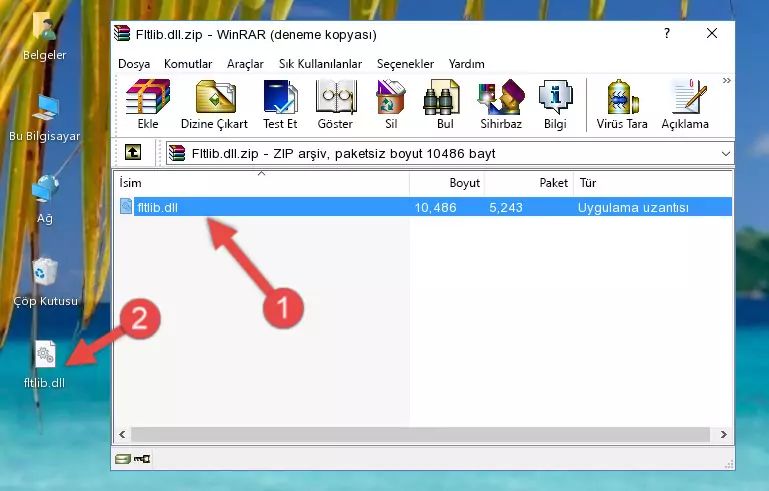Image resolution: width=769 pixels, height=491 pixels.
Task: Click the horizontal scrollbar right arrow
Action: tap(723, 434)
